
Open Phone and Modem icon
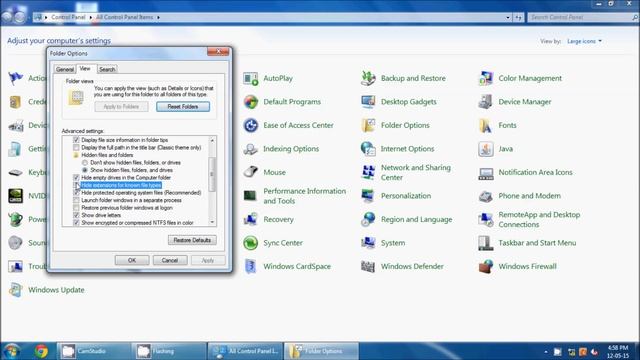pyautogui.click(x=486, y=196)
